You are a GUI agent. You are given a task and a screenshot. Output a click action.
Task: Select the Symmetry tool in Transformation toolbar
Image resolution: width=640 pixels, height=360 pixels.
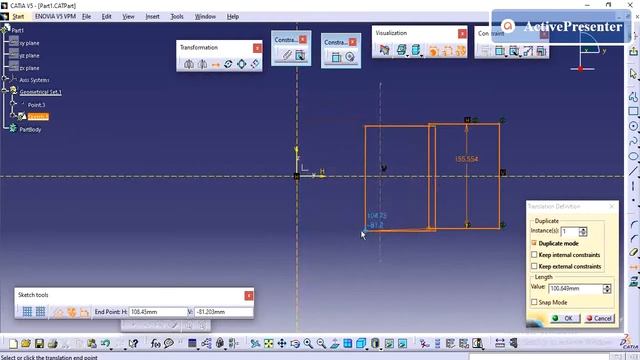click(202, 64)
